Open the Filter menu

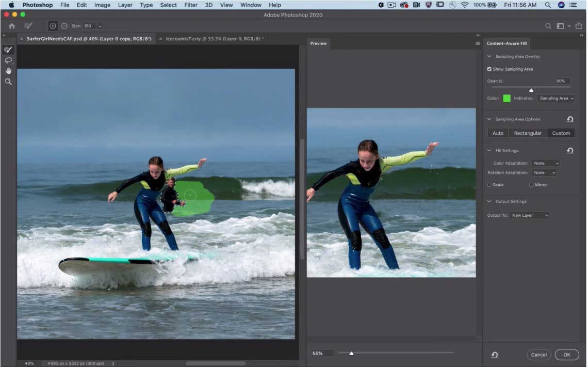pos(191,5)
